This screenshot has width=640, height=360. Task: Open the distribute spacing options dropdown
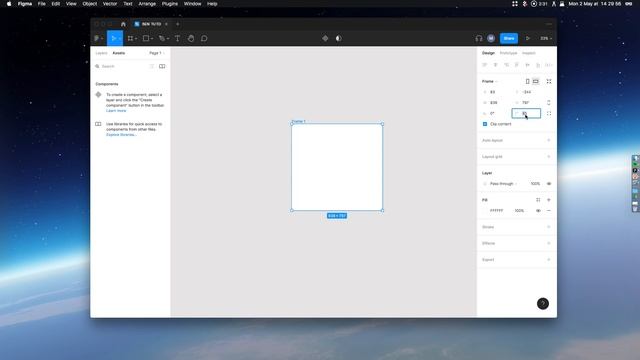tap(549, 65)
